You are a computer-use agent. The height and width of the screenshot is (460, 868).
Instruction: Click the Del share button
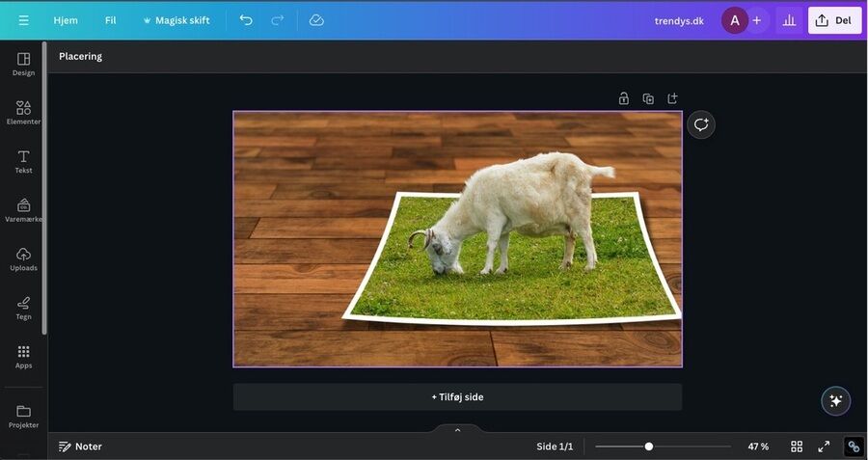click(834, 20)
